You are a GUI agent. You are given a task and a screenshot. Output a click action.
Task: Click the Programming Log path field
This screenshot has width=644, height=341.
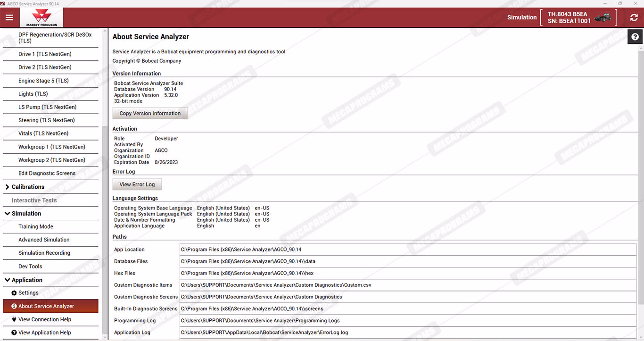[408, 320]
